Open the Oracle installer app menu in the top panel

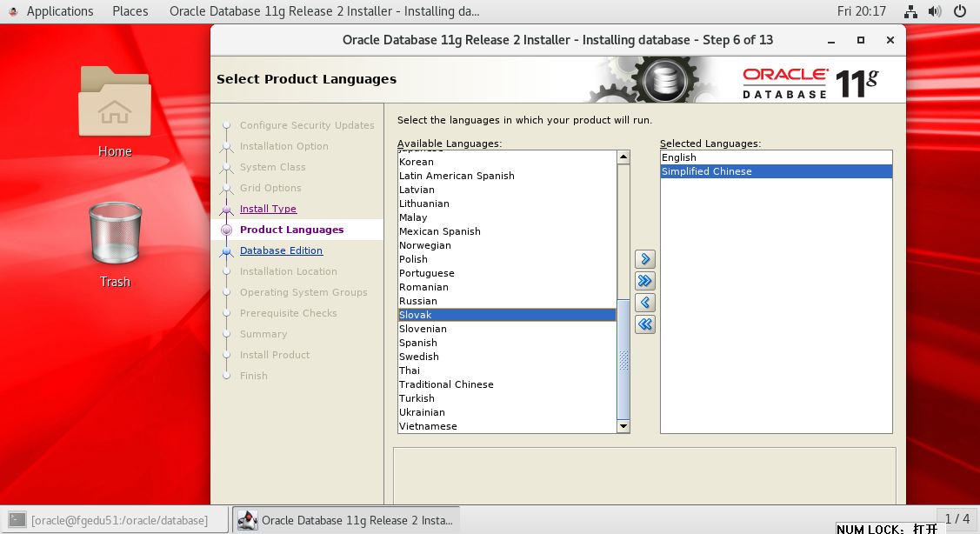[324, 11]
